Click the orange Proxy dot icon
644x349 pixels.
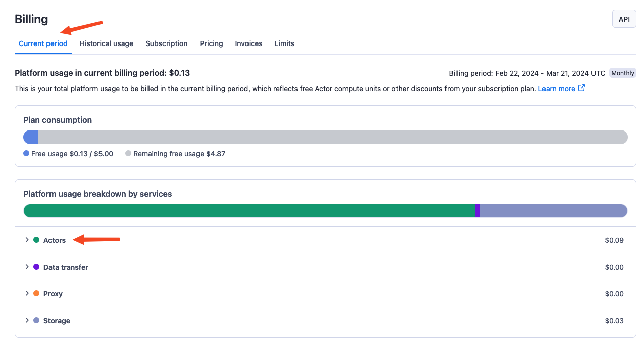pos(37,293)
